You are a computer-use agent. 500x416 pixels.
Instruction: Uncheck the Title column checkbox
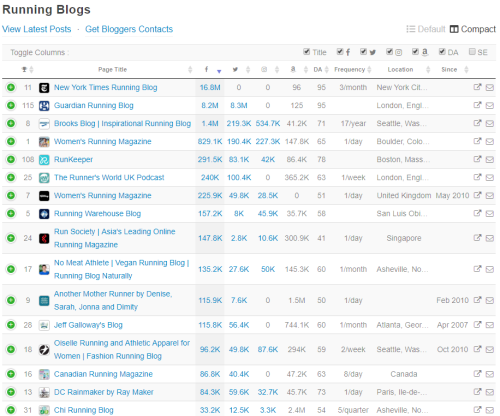[x=306, y=51]
